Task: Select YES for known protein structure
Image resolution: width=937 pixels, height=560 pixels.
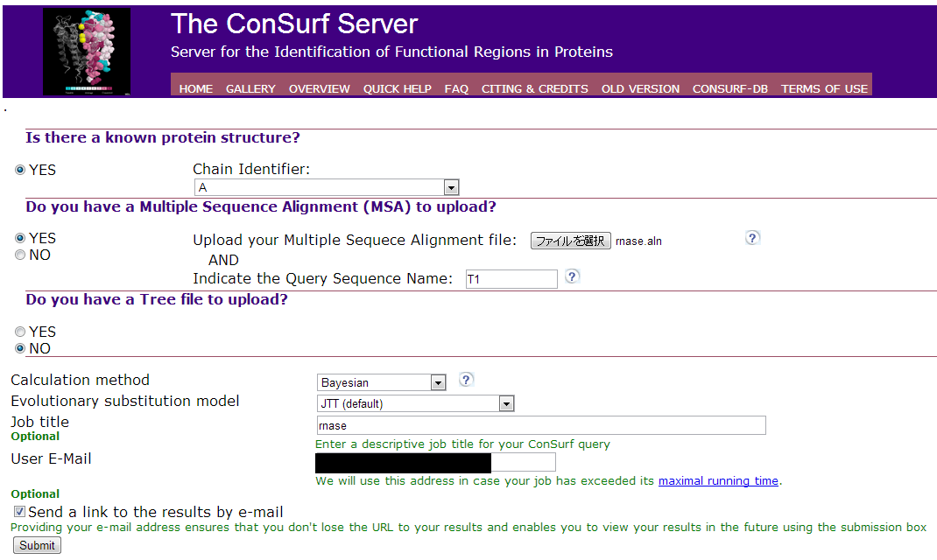Action: (20, 171)
